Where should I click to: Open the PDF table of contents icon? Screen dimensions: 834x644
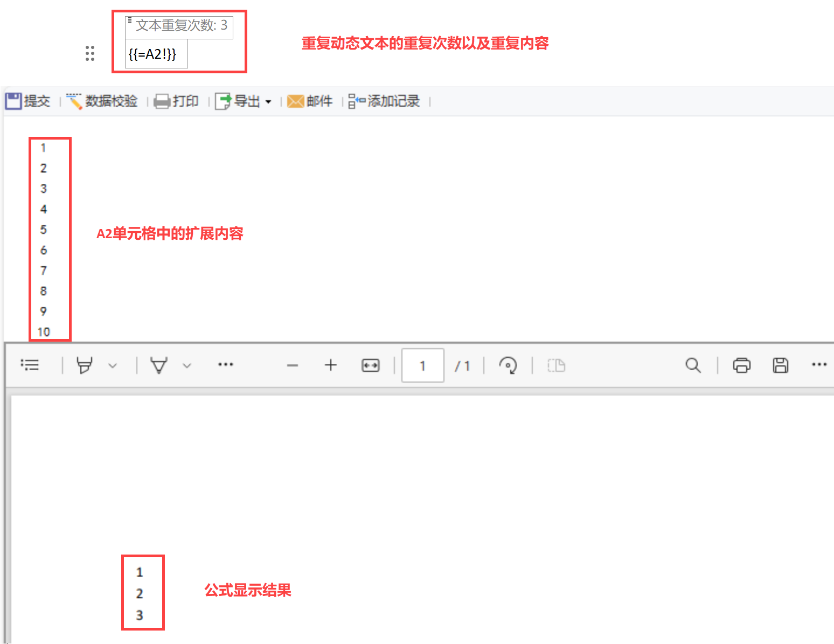pyautogui.click(x=30, y=365)
